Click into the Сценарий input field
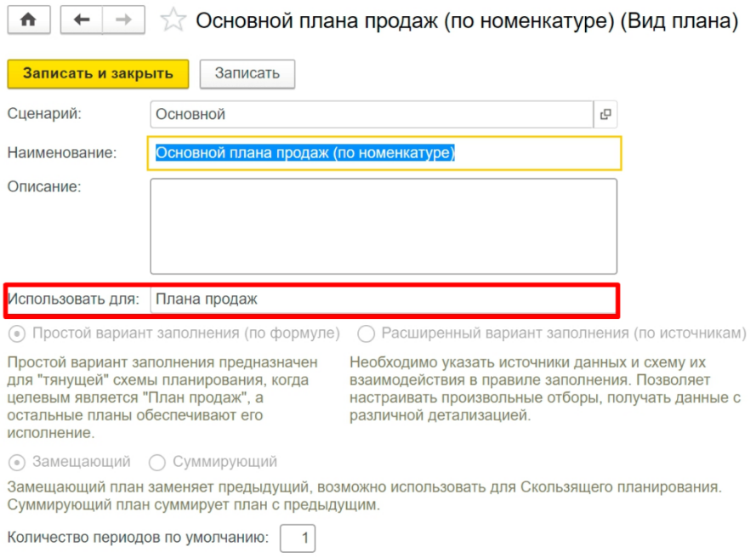 click(x=371, y=114)
